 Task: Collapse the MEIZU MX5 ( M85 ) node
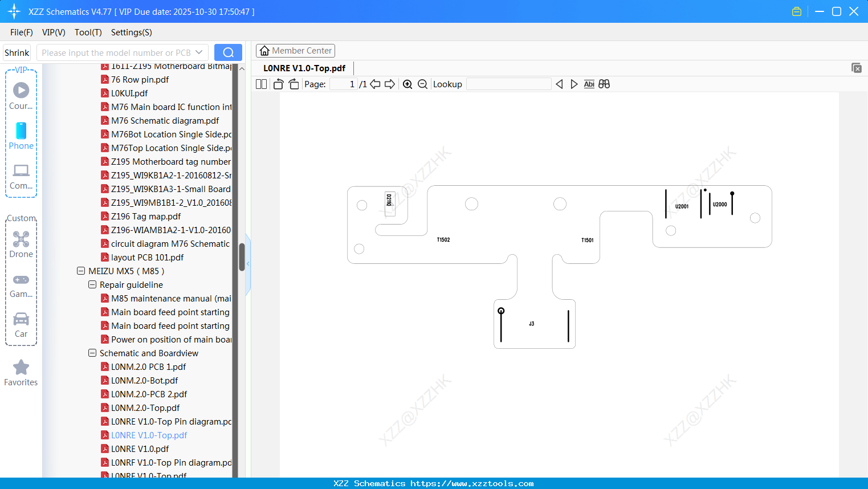coord(81,271)
